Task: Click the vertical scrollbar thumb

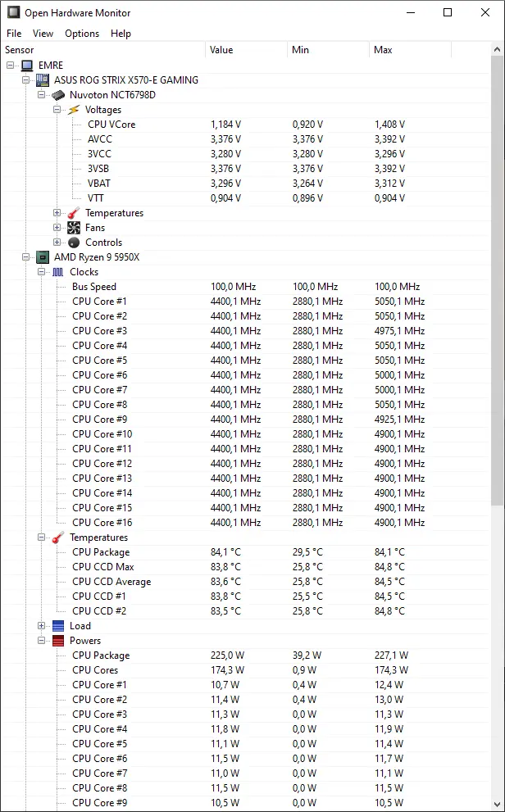Action: pos(498,282)
